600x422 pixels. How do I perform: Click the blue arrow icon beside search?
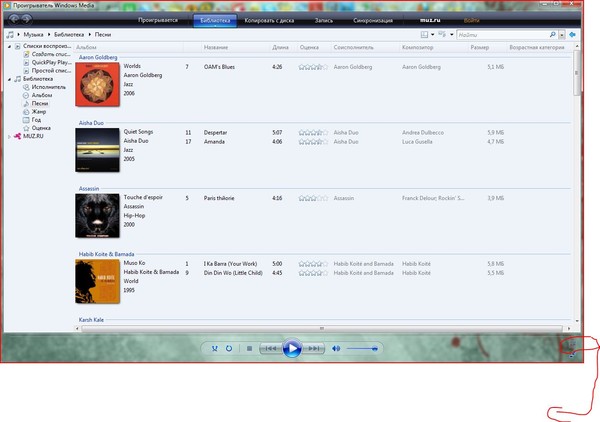point(572,34)
